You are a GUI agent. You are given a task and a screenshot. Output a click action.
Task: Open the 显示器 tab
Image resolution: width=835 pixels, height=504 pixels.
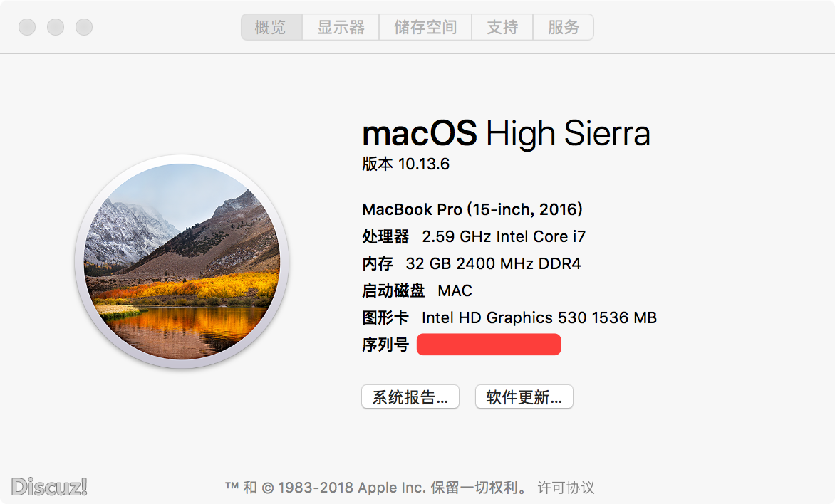(x=341, y=28)
